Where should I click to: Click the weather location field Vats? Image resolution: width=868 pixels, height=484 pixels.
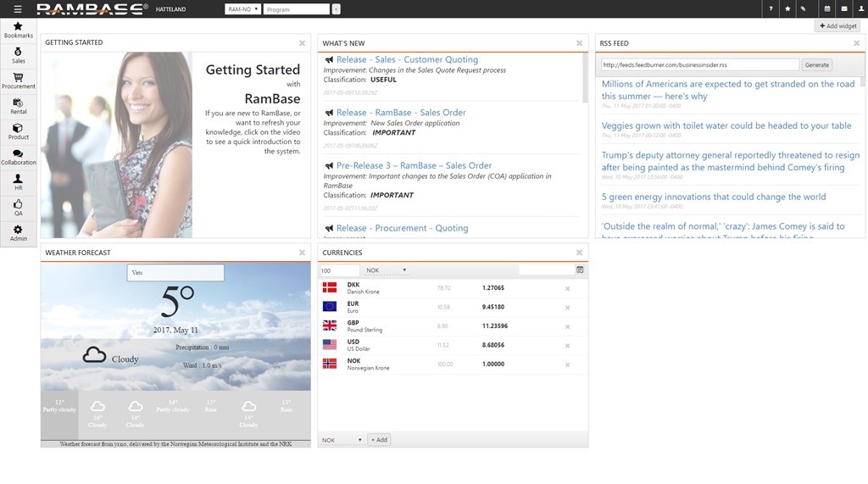(x=175, y=272)
